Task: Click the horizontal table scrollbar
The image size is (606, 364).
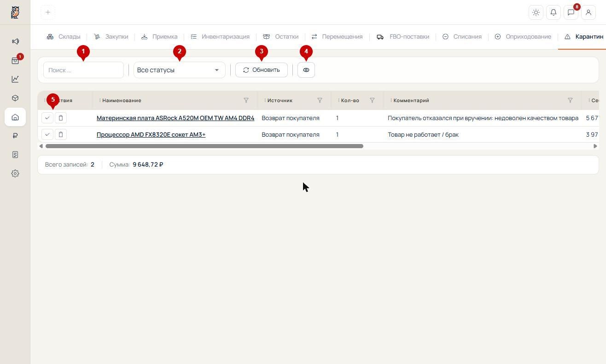Action: 204,146
